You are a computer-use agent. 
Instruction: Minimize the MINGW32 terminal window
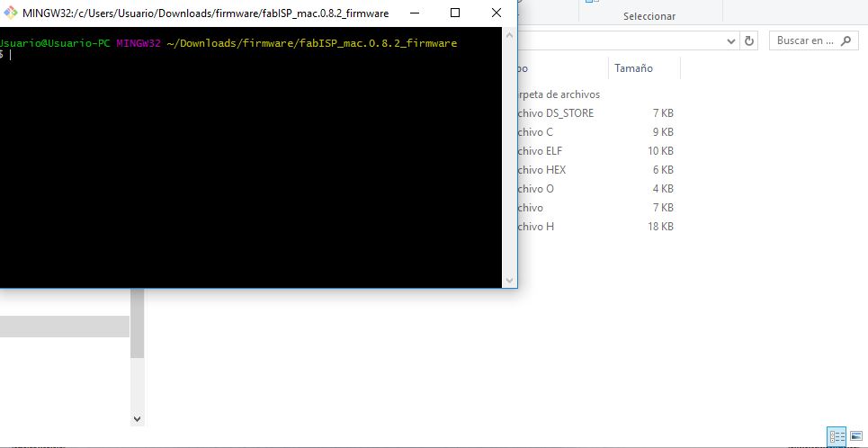(415, 13)
